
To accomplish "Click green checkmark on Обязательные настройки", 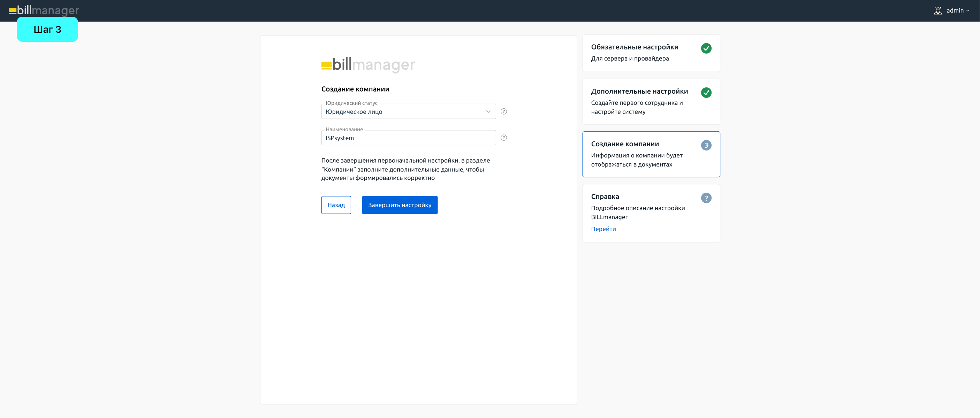I will 706,48.
